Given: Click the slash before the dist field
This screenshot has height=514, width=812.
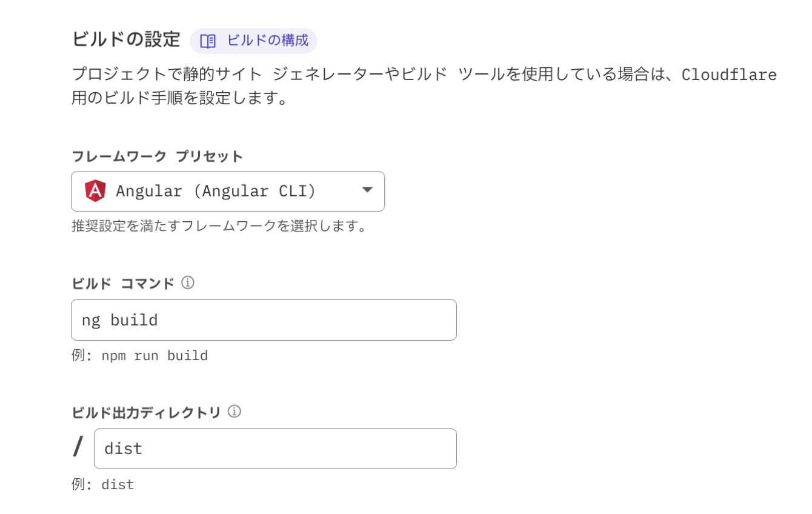Looking at the screenshot, I should pyautogui.click(x=77, y=447).
